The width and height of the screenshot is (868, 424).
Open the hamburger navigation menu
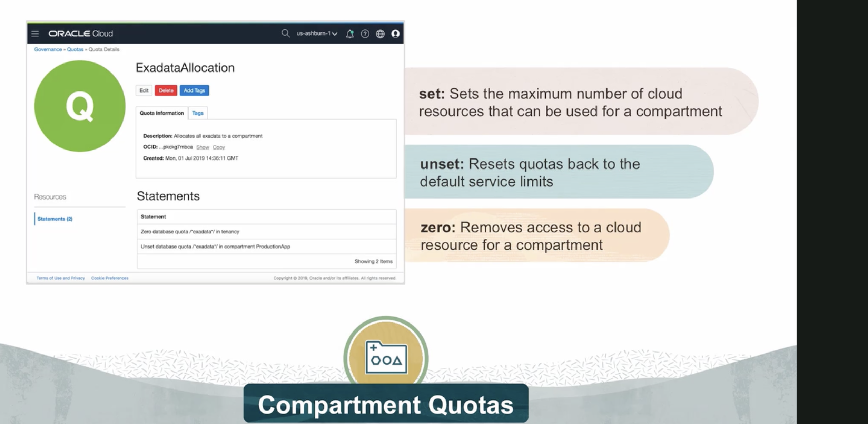[x=35, y=33]
